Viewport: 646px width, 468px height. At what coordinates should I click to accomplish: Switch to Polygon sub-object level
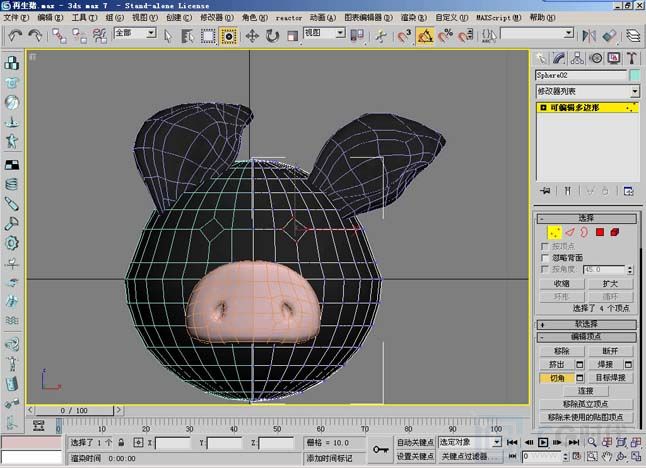600,232
